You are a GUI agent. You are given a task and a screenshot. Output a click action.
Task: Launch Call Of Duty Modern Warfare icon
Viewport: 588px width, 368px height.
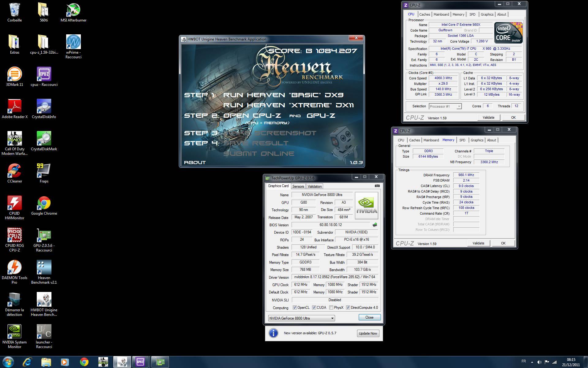14,143
